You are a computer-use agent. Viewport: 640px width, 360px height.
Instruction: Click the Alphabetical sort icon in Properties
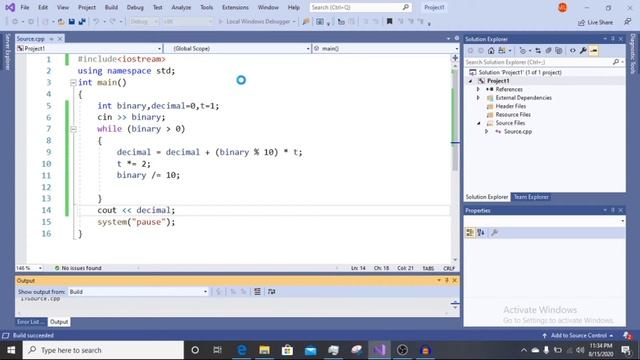click(x=481, y=233)
